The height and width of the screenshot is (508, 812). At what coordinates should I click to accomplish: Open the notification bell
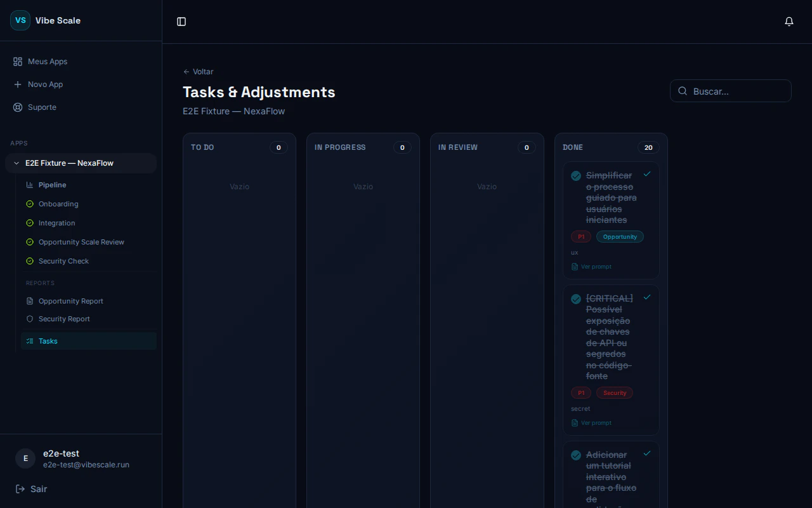789,21
